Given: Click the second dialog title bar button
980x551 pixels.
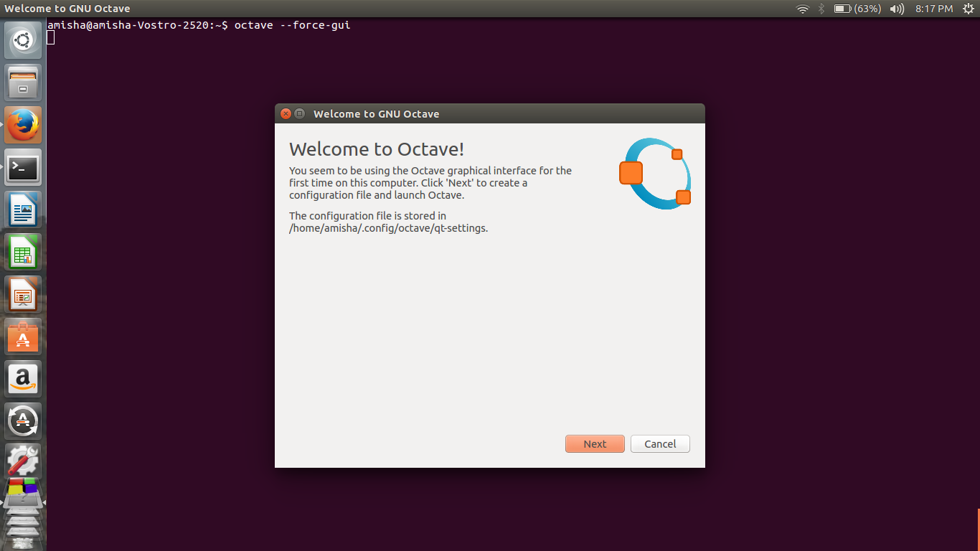Looking at the screenshot, I should coord(300,113).
